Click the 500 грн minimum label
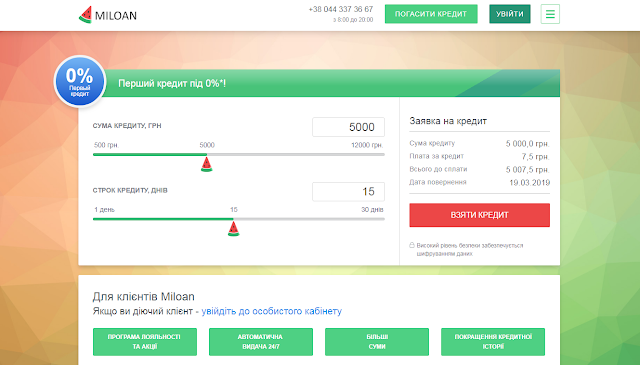Image resolution: width=640 pixels, height=365 pixels. click(106, 145)
